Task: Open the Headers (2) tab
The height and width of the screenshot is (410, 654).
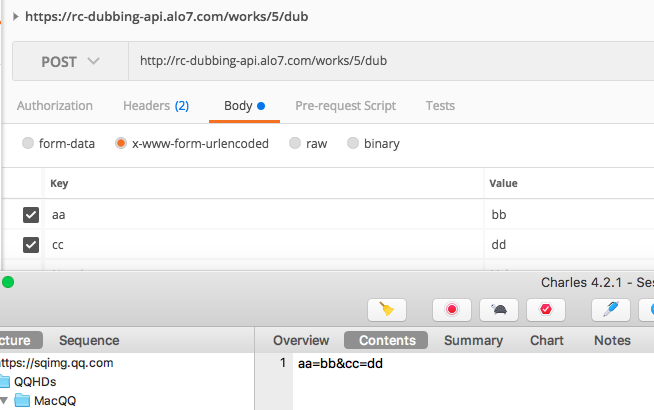Action: pyautogui.click(x=156, y=106)
